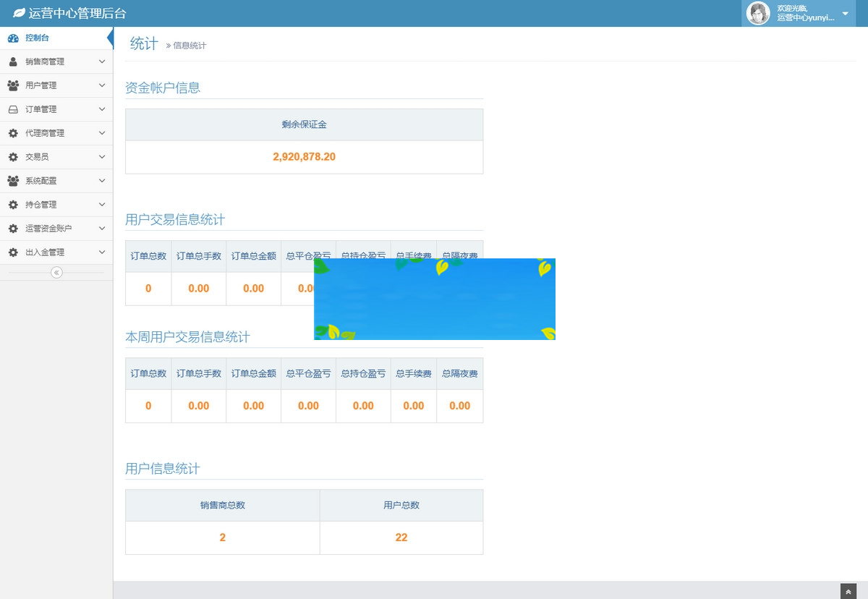This screenshot has height=599, width=868.
Task: Click the 信息统计 breadcrumb link
Action: 188,45
